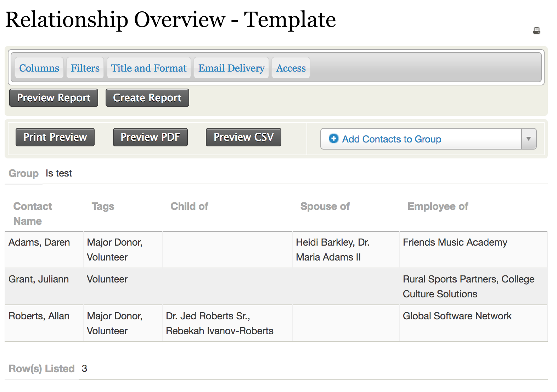Go to the Email Delivery tab
The image size is (557, 392).
pyautogui.click(x=231, y=68)
